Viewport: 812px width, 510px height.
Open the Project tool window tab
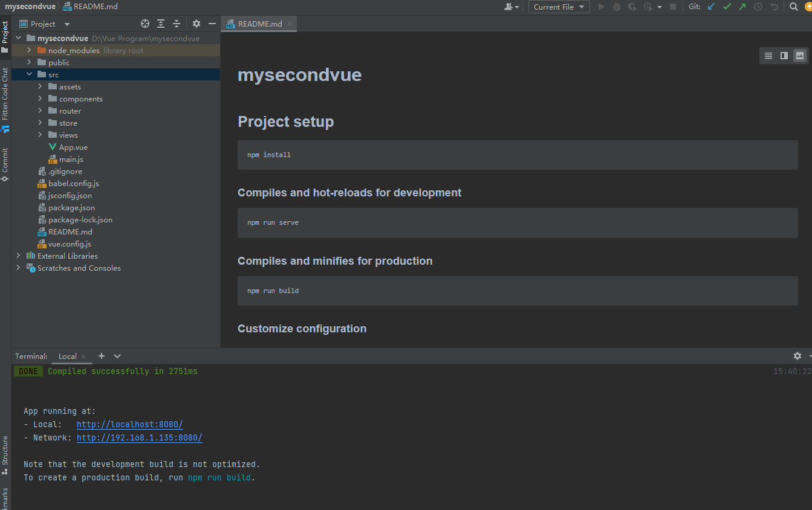[5, 37]
